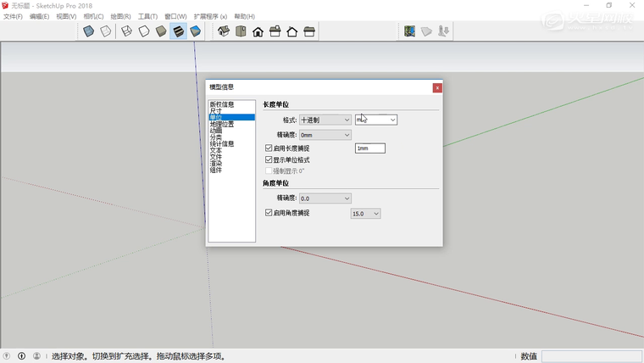Open the 扩展程序 menu

click(210, 16)
